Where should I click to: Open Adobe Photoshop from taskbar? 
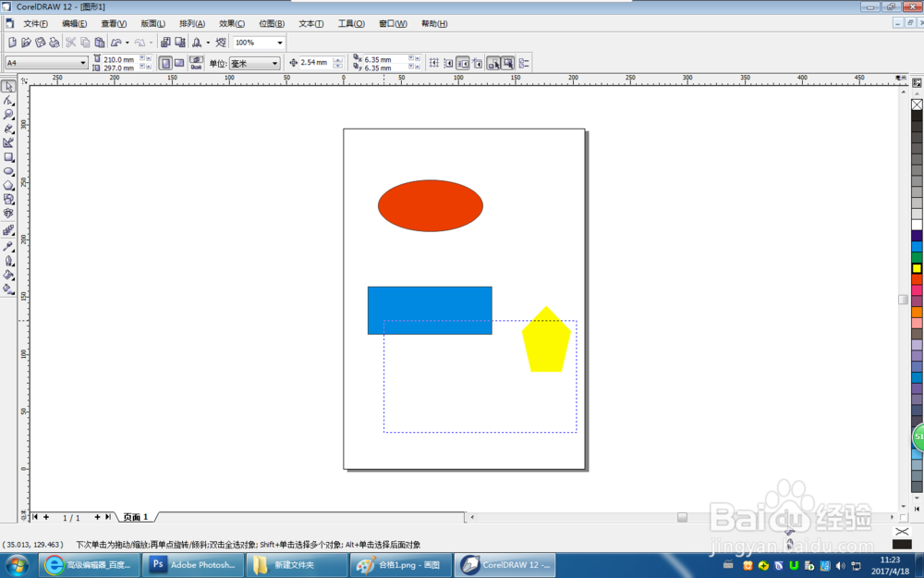point(193,565)
